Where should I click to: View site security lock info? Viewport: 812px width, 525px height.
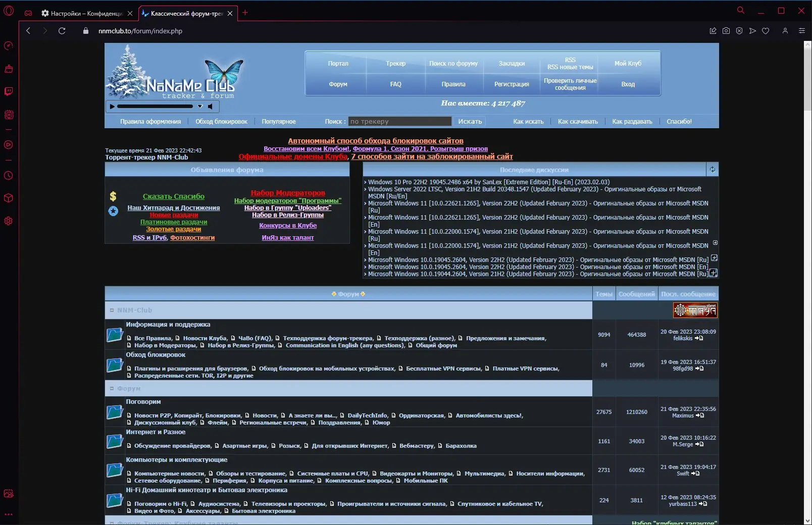[x=86, y=31]
